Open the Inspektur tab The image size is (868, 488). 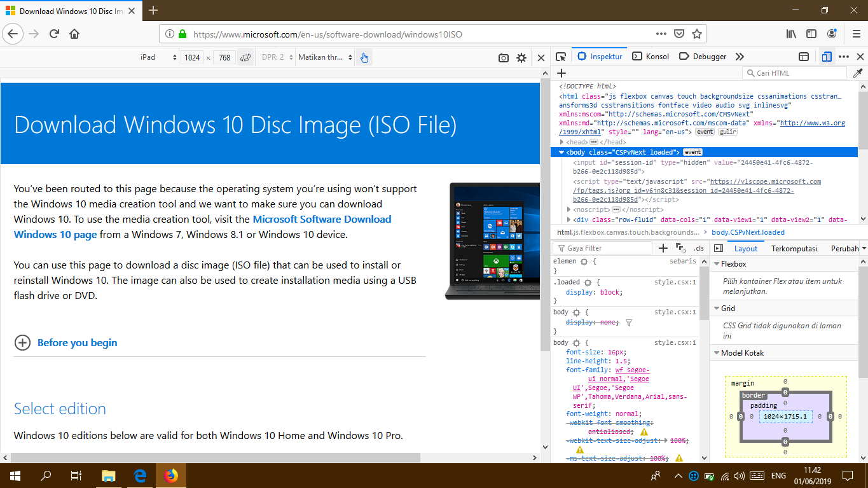(x=600, y=57)
